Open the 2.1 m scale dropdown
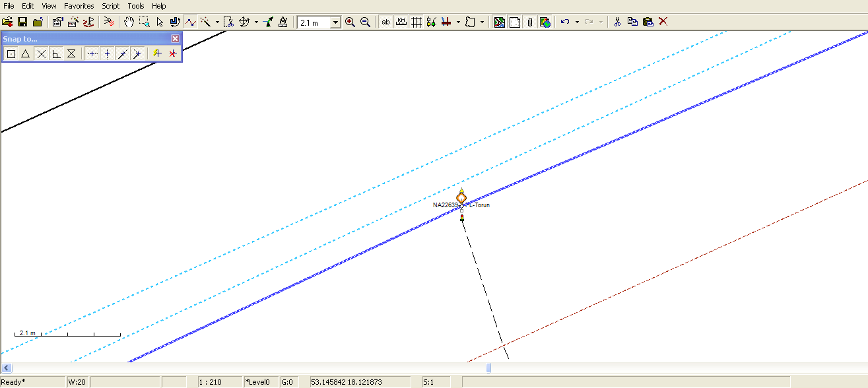This screenshot has height=388, width=868. pos(335,22)
